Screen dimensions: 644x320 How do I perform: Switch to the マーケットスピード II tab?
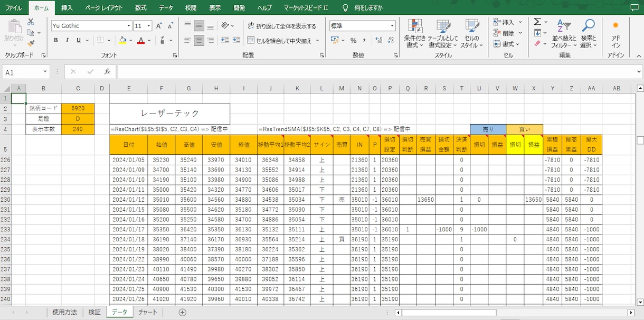click(x=306, y=8)
